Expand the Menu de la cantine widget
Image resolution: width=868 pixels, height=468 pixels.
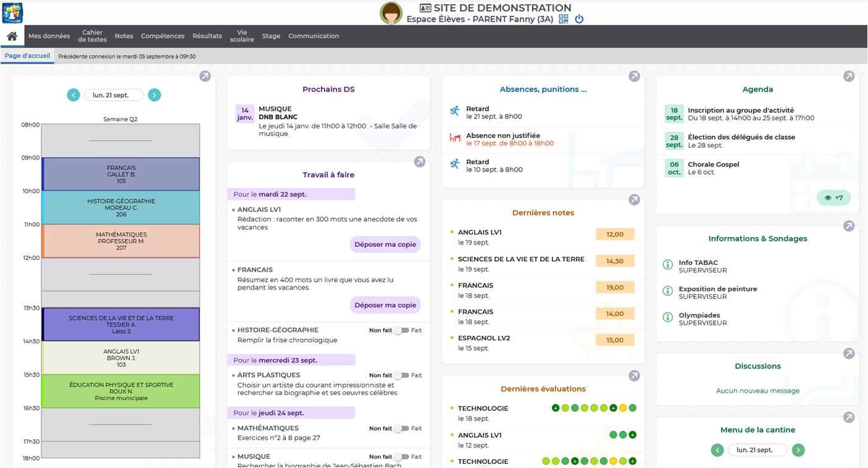point(849,417)
